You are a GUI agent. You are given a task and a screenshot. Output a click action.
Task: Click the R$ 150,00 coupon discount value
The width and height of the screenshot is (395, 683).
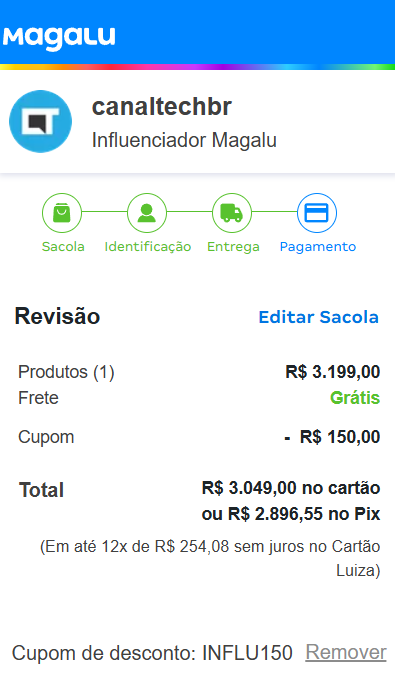(x=340, y=437)
